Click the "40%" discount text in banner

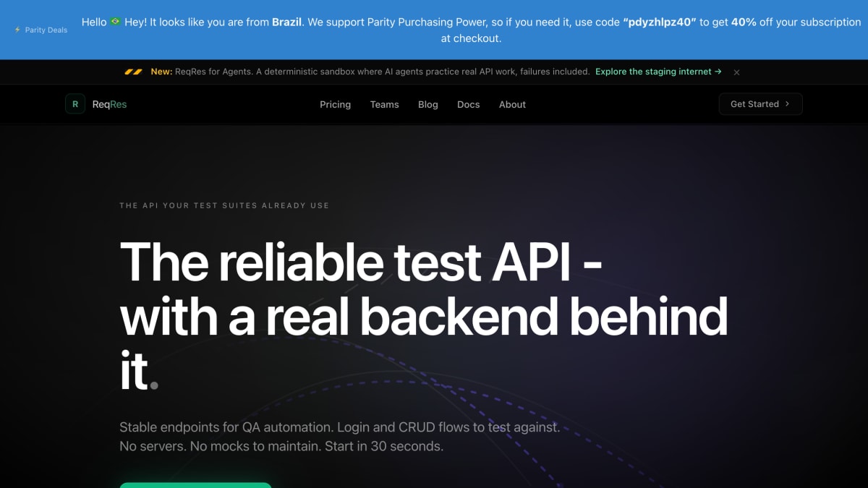click(x=744, y=22)
